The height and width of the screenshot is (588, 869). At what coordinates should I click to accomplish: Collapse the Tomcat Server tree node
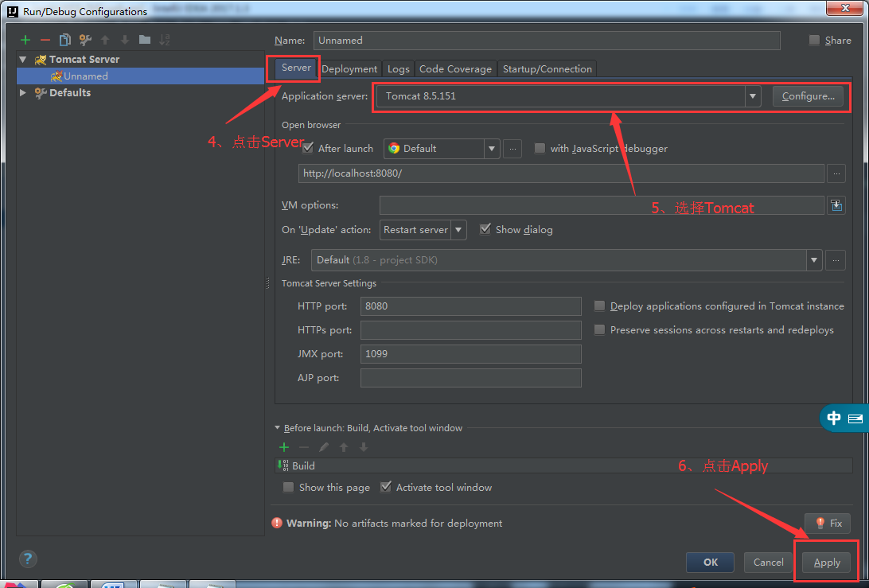[x=23, y=60]
